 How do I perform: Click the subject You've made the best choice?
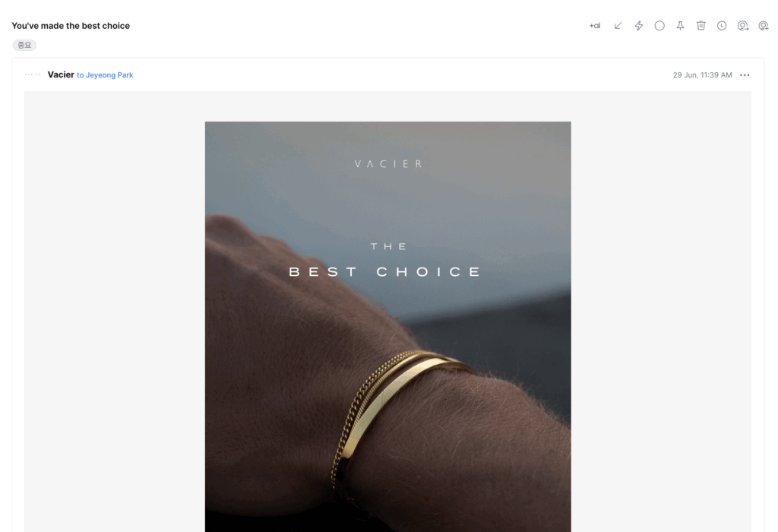tap(71, 26)
